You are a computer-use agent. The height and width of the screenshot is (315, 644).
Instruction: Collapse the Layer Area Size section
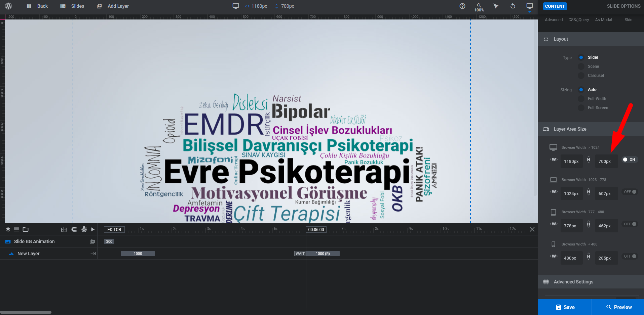pyautogui.click(x=591, y=129)
